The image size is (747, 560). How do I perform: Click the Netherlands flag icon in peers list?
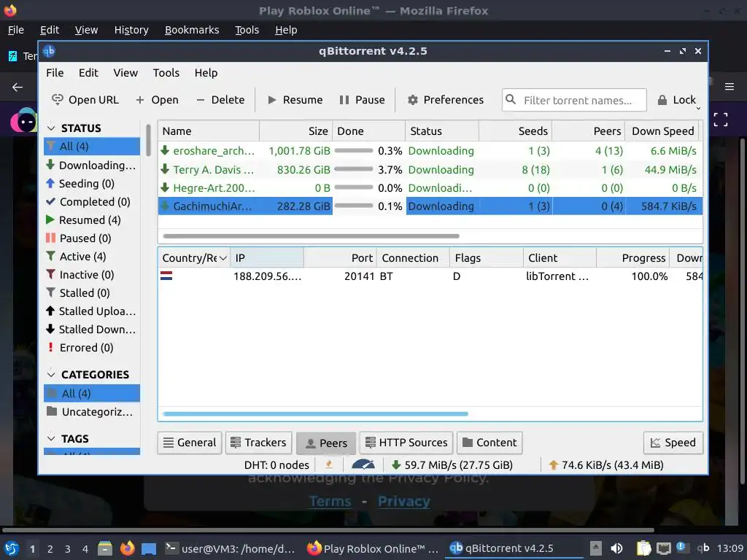pyautogui.click(x=166, y=276)
